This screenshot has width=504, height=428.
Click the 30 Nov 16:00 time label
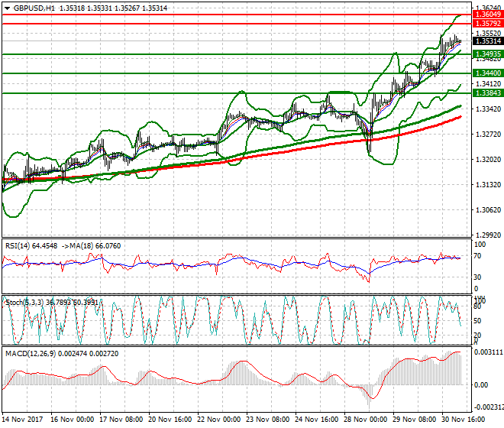[464, 420]
